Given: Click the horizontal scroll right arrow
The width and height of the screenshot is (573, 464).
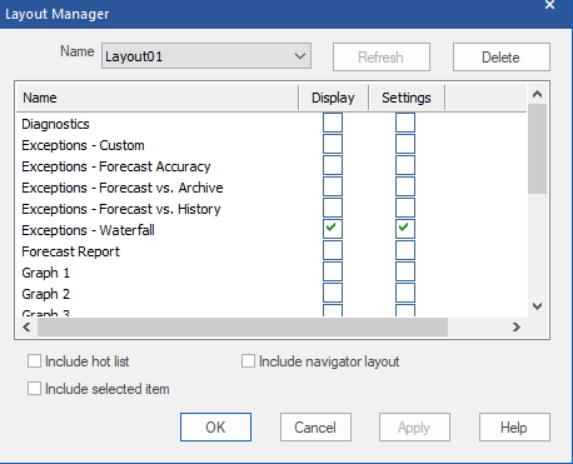Looking at the screenshot, I should 516,327.
